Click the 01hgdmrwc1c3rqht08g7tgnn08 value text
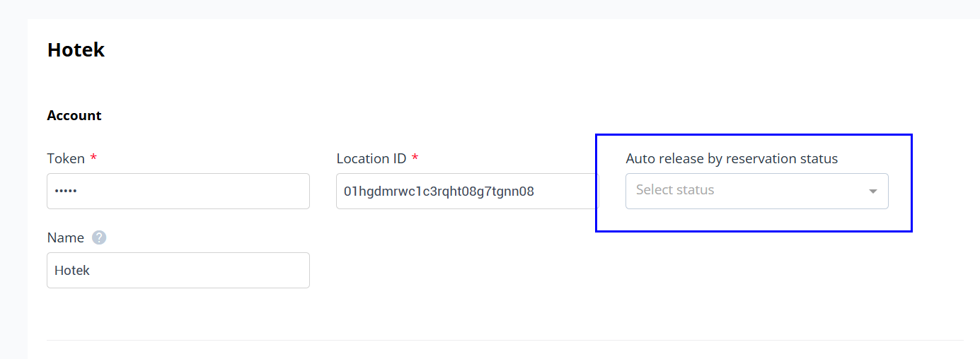The width and height of the screenshot is (980, 359). (x=439, y=191)
